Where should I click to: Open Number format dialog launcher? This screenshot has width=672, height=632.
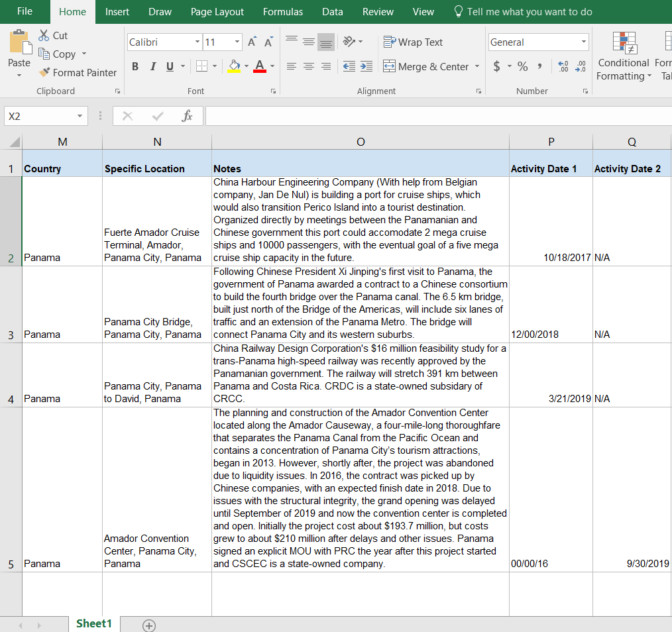(585, 91)
